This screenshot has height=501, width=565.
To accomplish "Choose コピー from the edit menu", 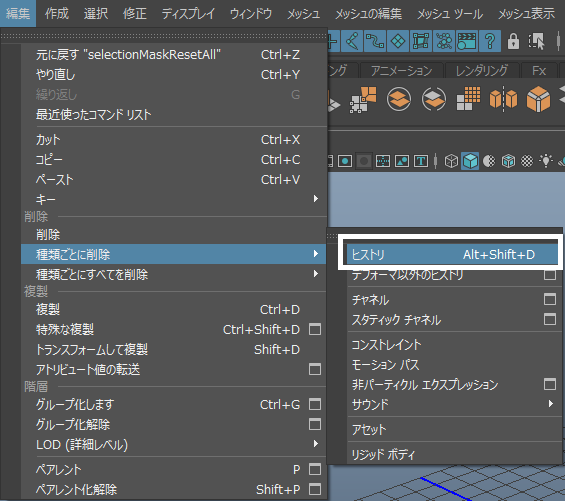I will (x=174, y=159).
